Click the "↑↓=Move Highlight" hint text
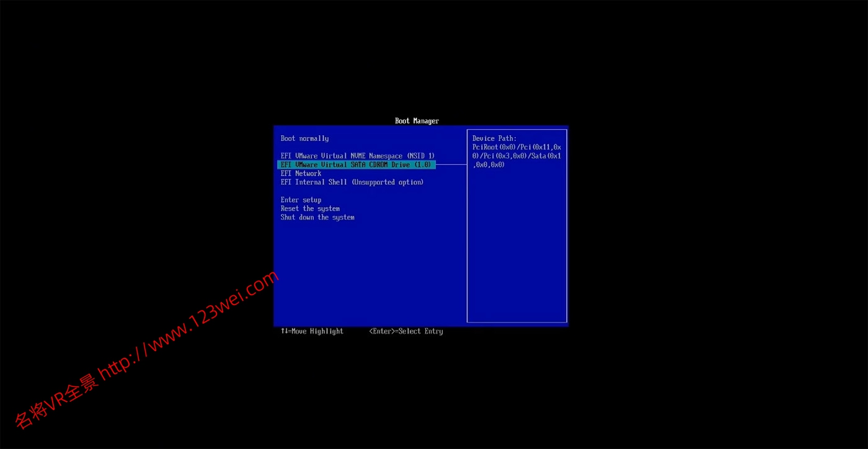This screenshot has height=449, width=868. [312, 331]
